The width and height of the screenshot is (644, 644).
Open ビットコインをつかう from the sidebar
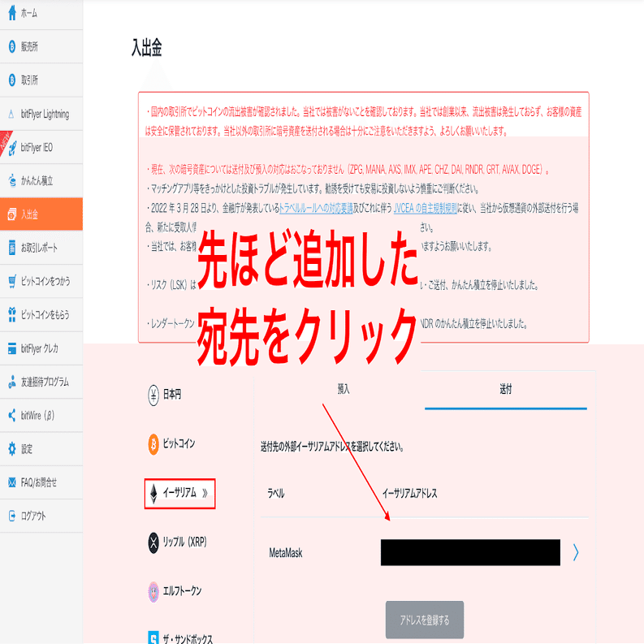(x=41, y=281)
